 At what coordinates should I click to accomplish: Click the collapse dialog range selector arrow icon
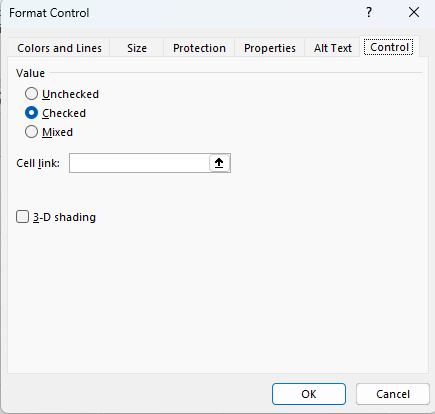coord(219,163)
